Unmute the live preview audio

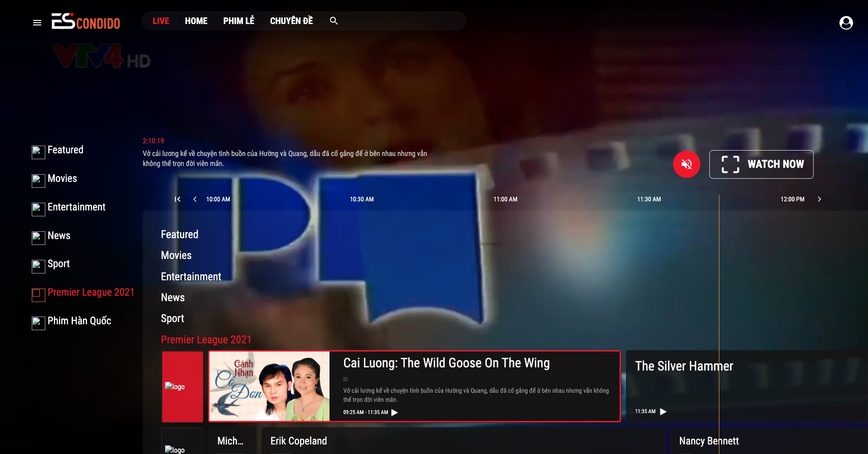(686, 164)
